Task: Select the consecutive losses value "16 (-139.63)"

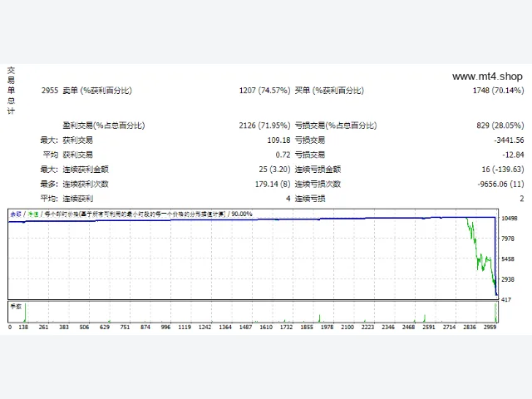Action: [503, 170]
